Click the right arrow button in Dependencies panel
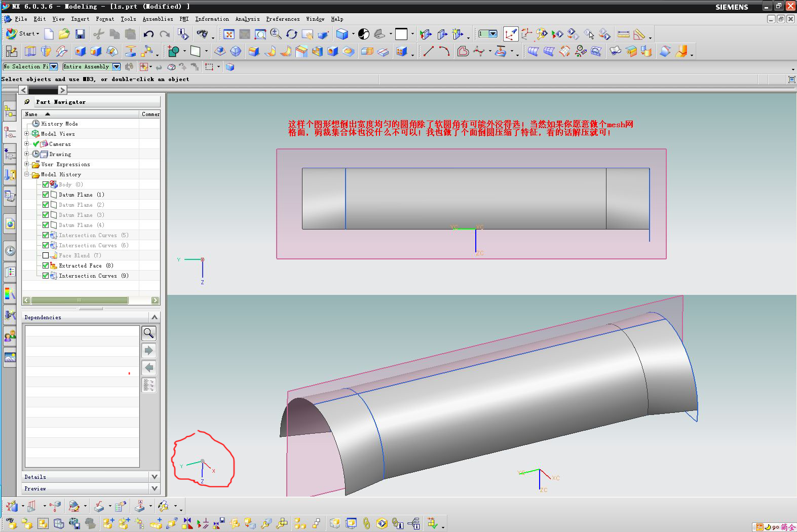 (148, 350)
